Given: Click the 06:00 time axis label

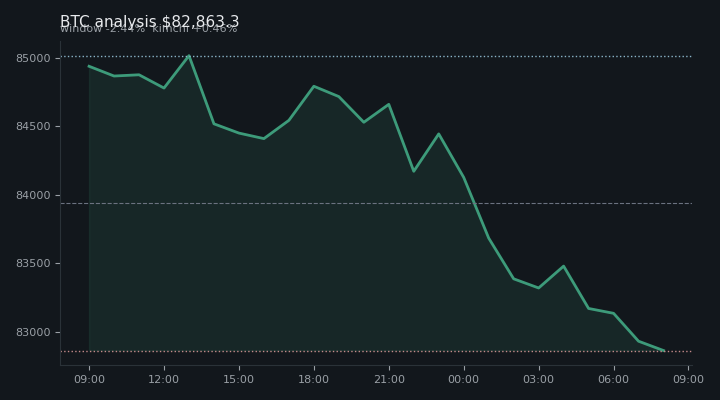Looking at the screenshot, I should click(614, 379).
